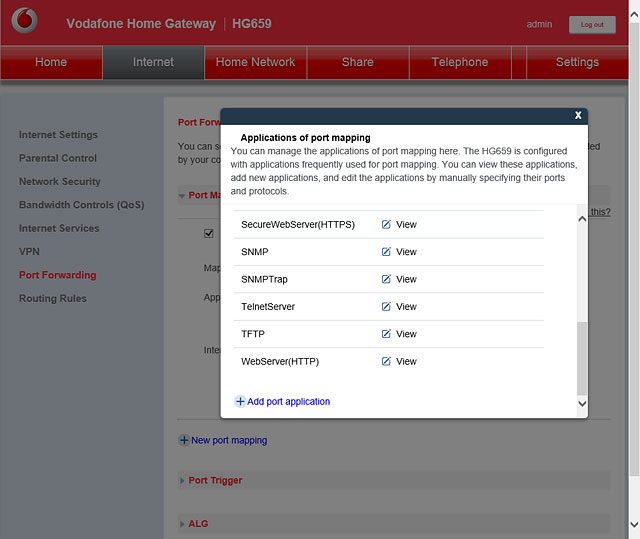Click browser page scrollbar up arrow

pos(634,15)
